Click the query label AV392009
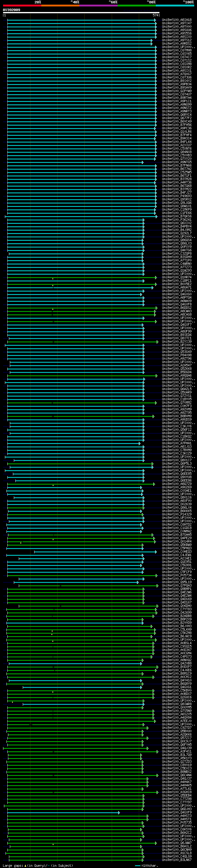Screen dimensions: 197x868 11,10
